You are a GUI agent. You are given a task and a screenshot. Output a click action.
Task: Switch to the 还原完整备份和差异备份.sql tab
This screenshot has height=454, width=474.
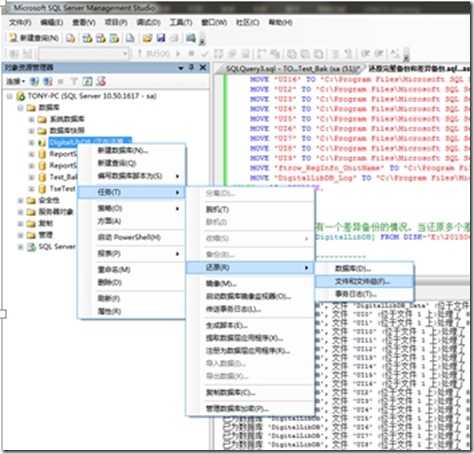[x=419, y=69]
